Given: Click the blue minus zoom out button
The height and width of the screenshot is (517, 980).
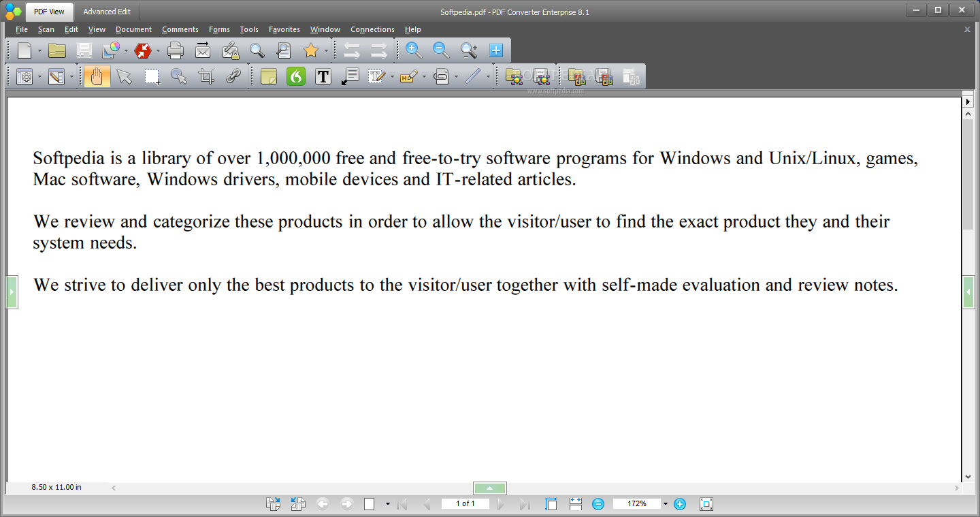Looking at the screenshot, I should click(598, 504).
